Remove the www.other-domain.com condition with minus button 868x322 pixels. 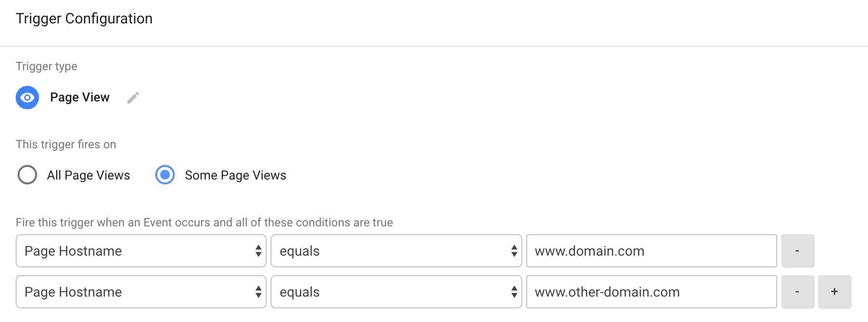[x=797, y=292]
